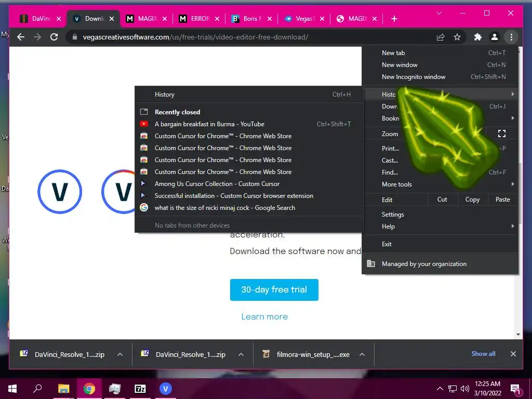Select New Incognito window
532x399 pixels.
(441, 77)
